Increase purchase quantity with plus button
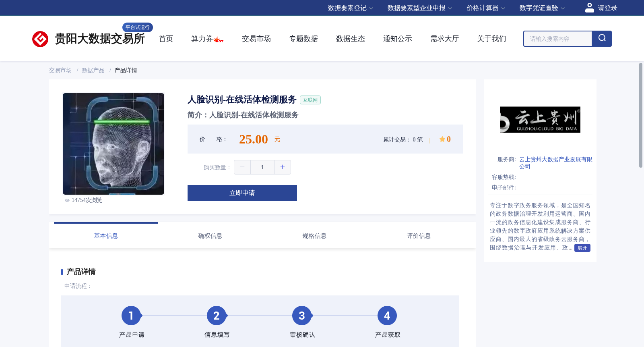Image resolution: width=644 pixels, height=347 pixels. tap(283, 167)
